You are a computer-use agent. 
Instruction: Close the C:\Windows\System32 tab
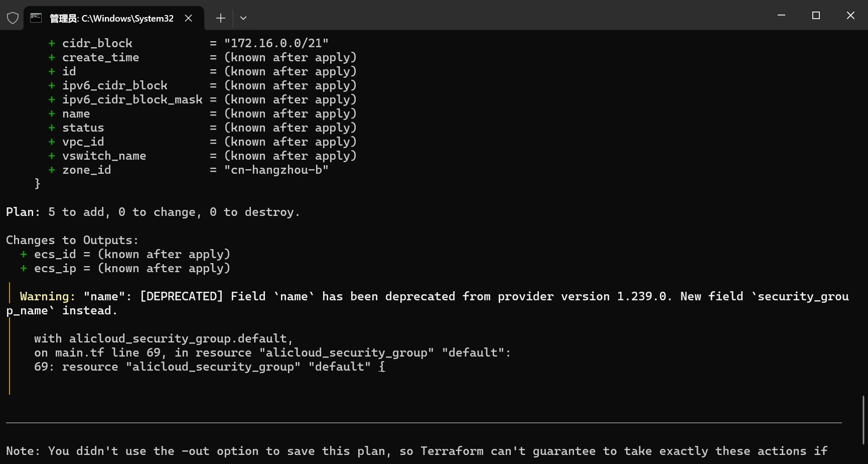pyautogui.click(x=188, y=18)
